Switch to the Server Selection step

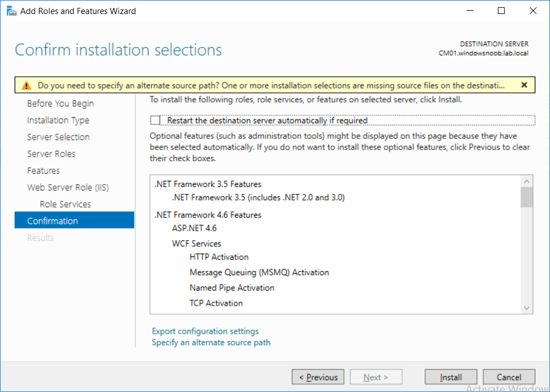(58, 137)
